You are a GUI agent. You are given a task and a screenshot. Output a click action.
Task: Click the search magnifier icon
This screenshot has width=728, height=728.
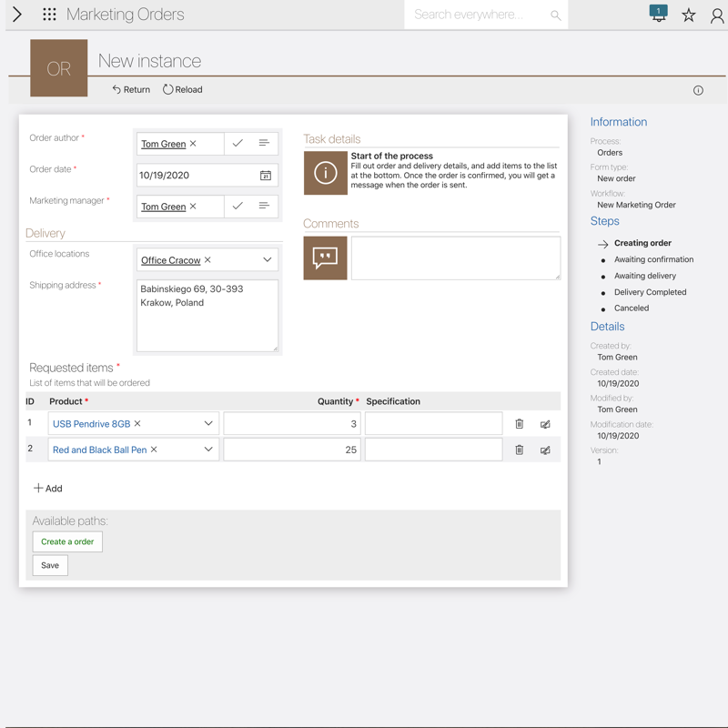tap(556, 15)
